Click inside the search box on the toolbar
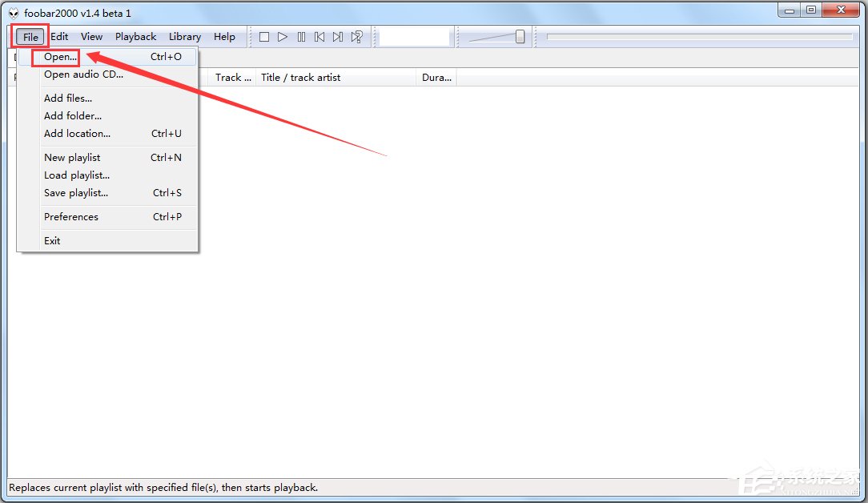This screenshot has width=868, height=503. [414, 35]
